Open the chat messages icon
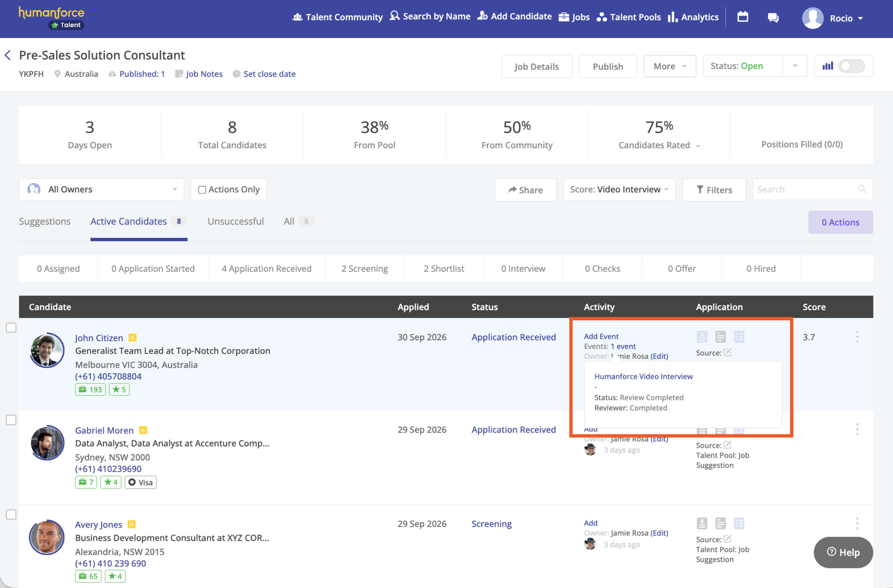 click(x=773, y=18)
